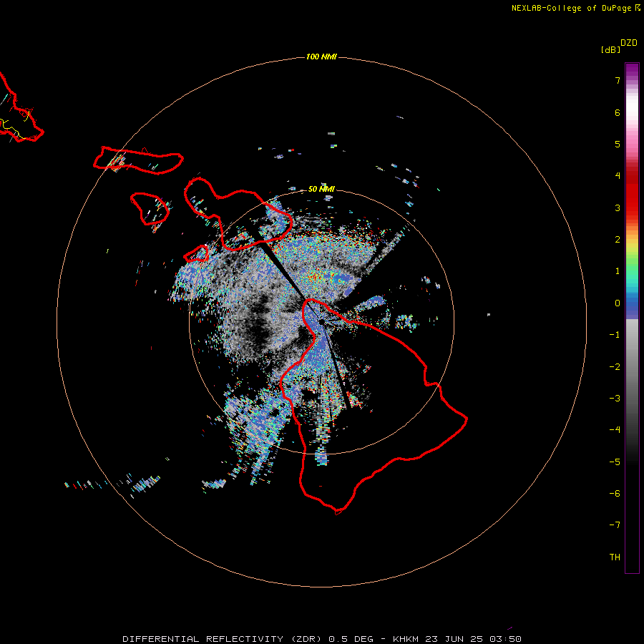
Task: Click the -1 dB scale label
Action: coord(615,335)
